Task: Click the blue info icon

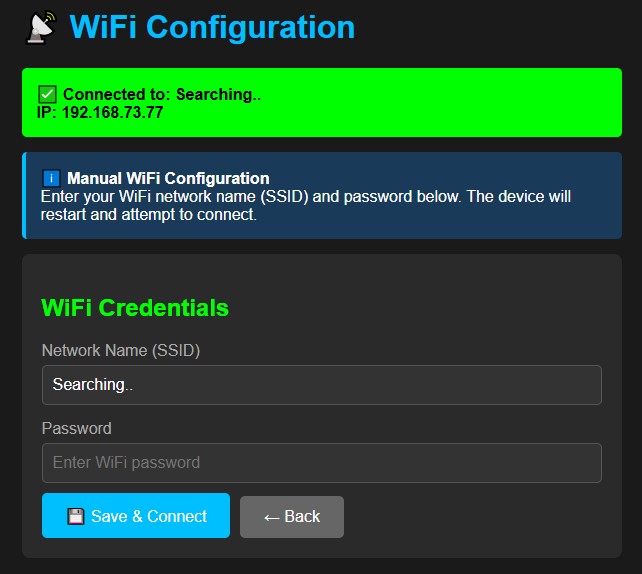Action: click(x=52, y=179)
